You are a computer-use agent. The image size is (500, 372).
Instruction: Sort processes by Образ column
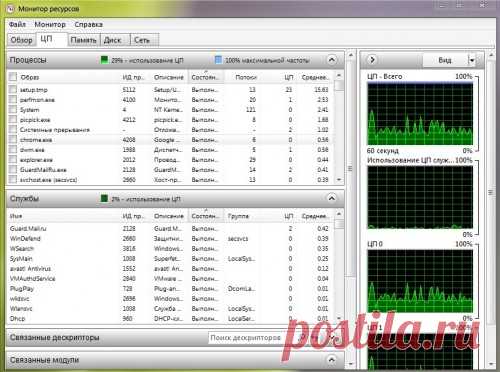(29, 77)
